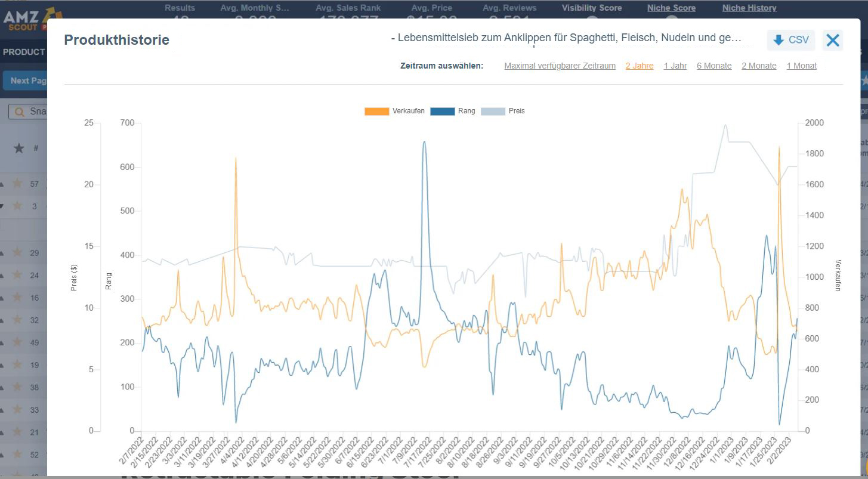Click the star icon next to row 57

[x=18, y=184]
